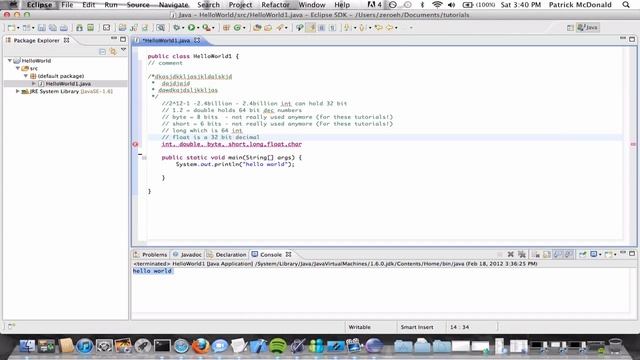
Task: Open Spotlight search in menu bar
Action: coord(626,5)
